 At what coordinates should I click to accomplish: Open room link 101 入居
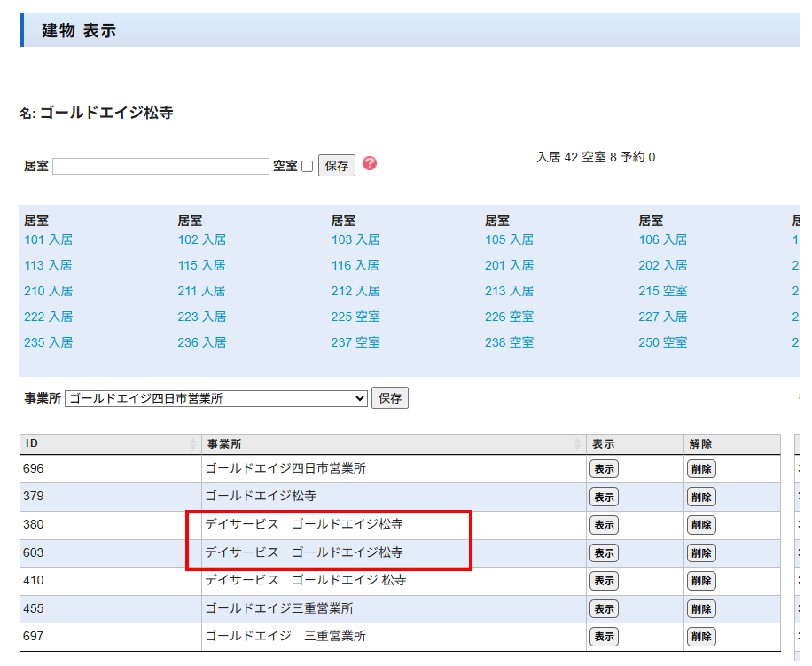[48, 239]
